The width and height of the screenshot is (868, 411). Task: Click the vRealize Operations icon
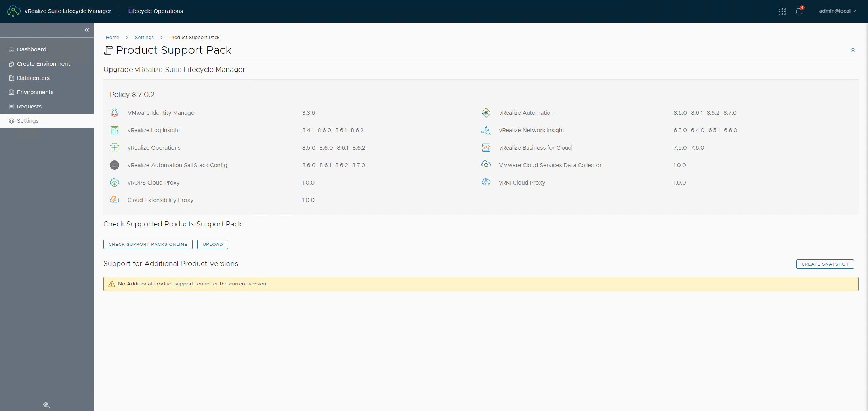[x=114, y=148]
